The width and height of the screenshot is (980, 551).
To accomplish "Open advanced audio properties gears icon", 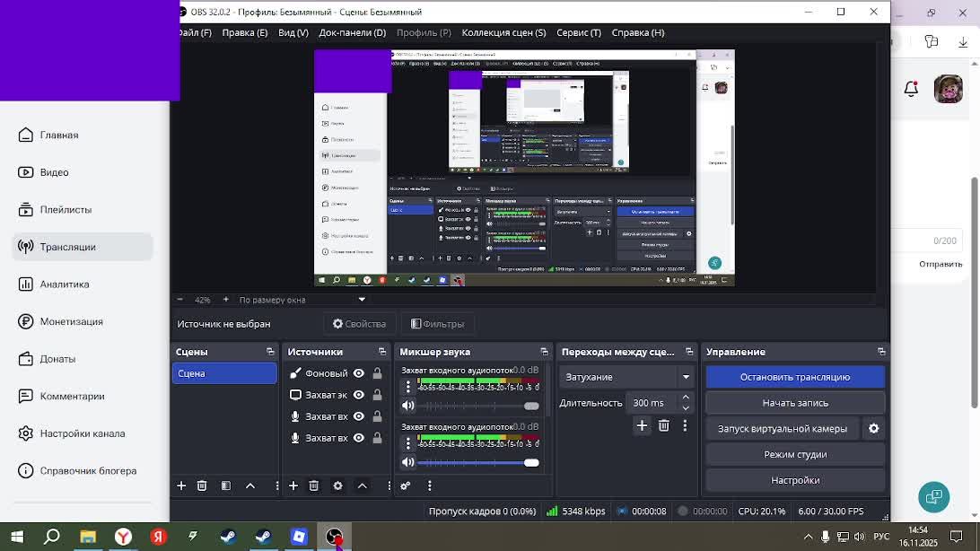I will 406,485.
